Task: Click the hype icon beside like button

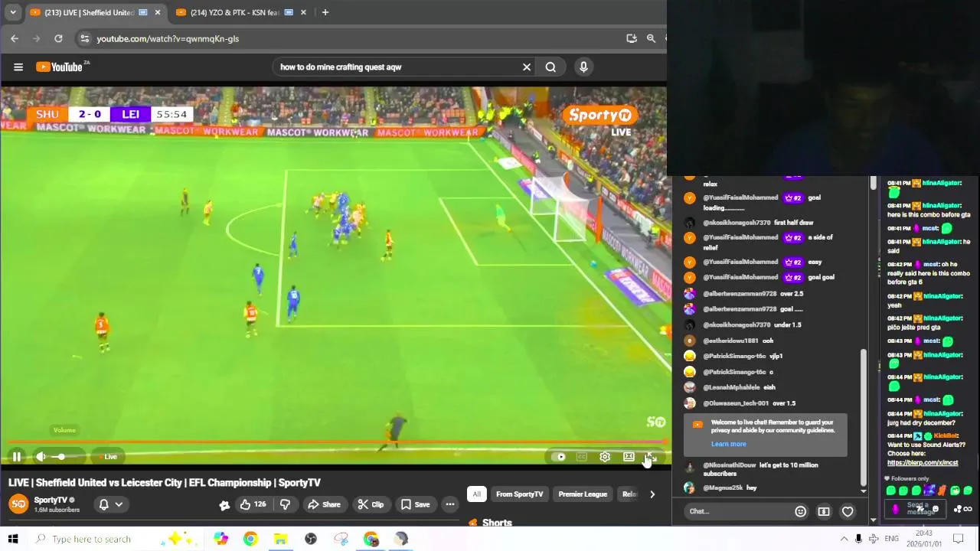Action: [x=224, y=505]
